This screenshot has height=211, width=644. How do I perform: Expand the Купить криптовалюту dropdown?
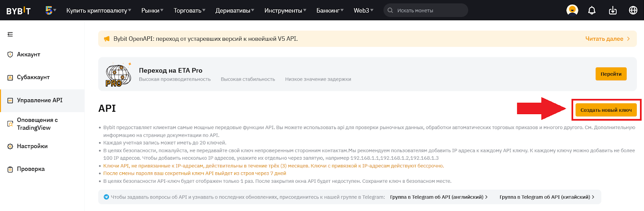99,10
